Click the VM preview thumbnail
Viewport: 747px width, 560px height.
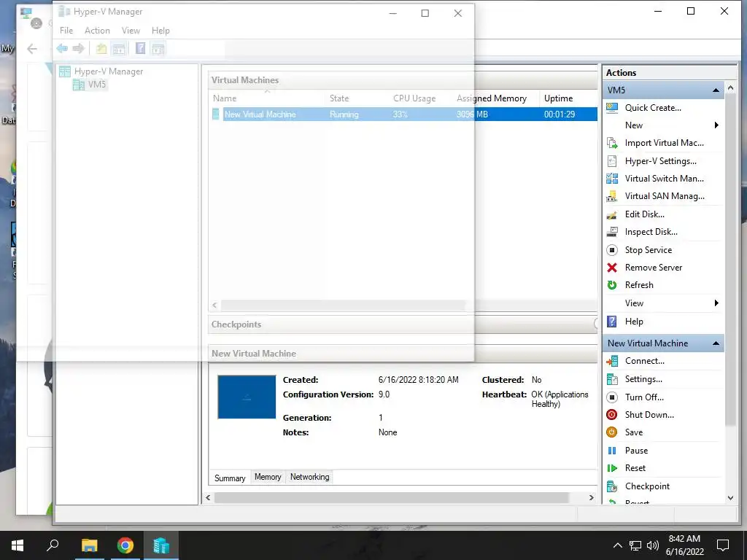[x=247, y=397]
